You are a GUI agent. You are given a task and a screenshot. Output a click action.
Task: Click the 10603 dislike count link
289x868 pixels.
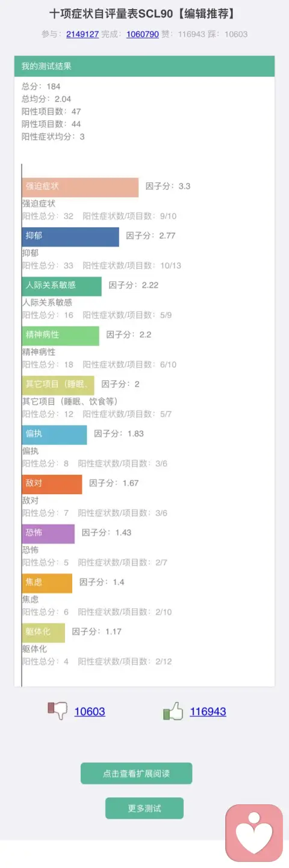[90, 712]
